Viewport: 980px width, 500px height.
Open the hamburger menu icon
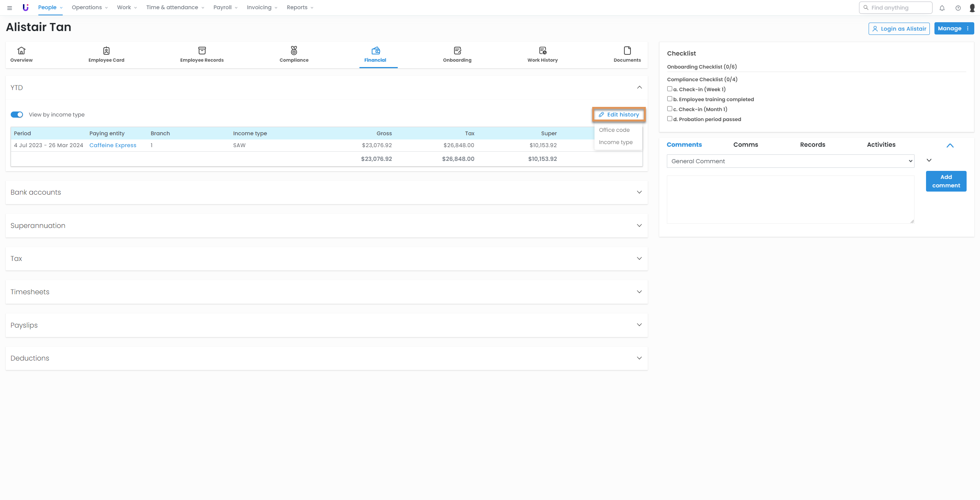(x=10, y=8)
